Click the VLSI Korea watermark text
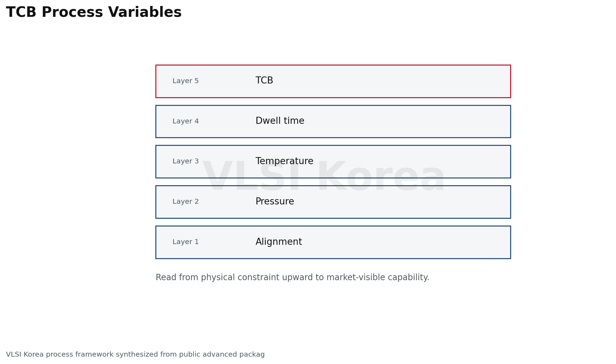616x364 pixels. click(324, 177)
